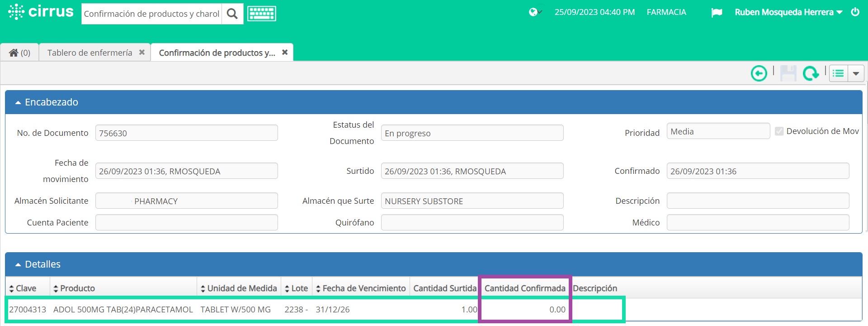Close the Confirmación de productos tab
The width and height of the screenshot is (868, 326).
285,53
